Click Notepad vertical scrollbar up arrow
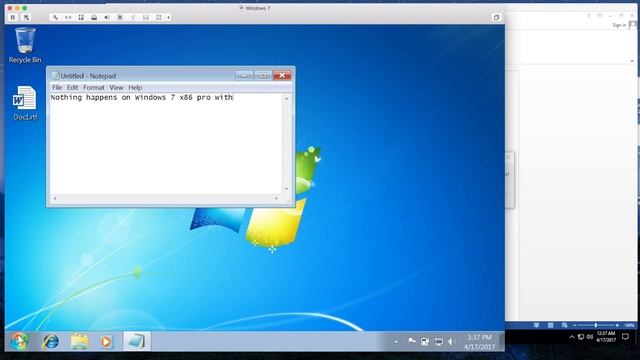The width and height of the screenshot is (640, 360). point(287,98)
